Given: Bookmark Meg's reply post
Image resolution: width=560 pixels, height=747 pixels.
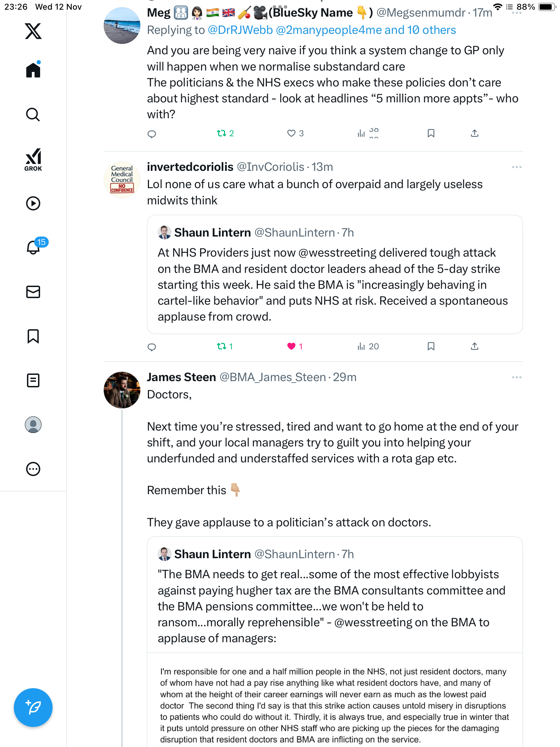Looking at the screenshot, I should [x=431, y=133].
